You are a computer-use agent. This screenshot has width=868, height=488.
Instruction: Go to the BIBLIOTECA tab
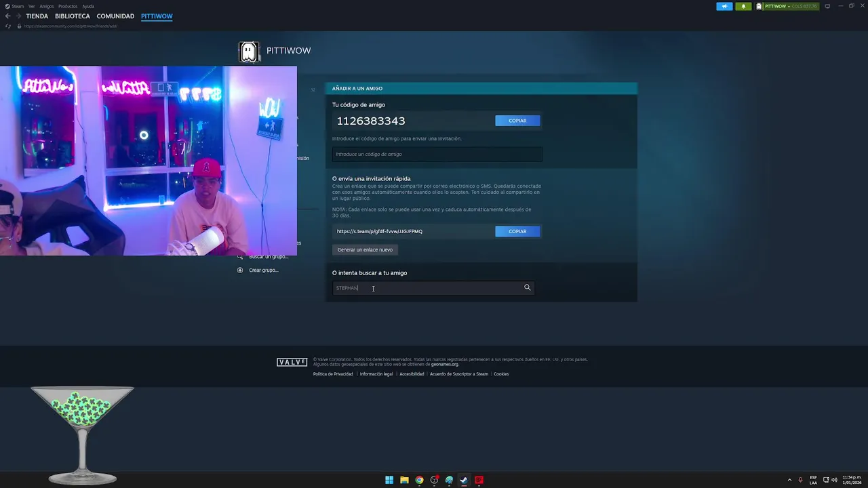[73, 16]
